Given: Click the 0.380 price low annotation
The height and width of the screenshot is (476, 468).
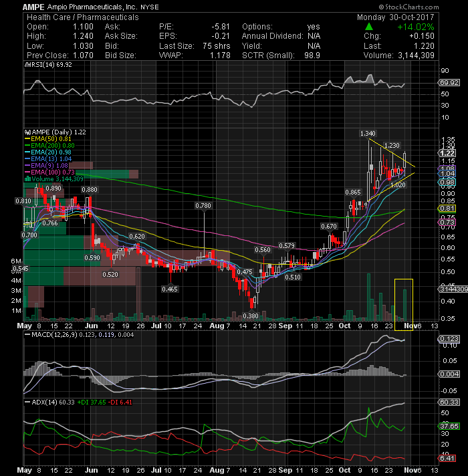Looking at the screenshot, I should pos(251,316).
